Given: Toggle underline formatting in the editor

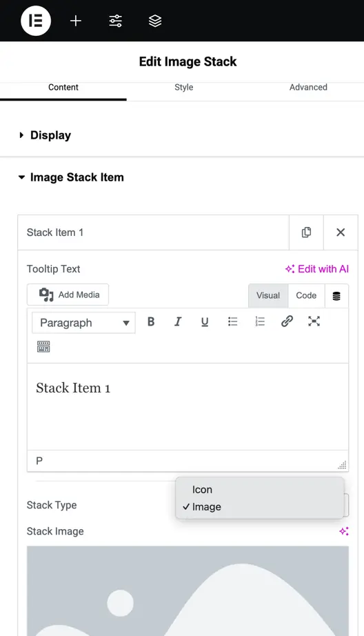Looking at the screenshot, I should point(205,321).
